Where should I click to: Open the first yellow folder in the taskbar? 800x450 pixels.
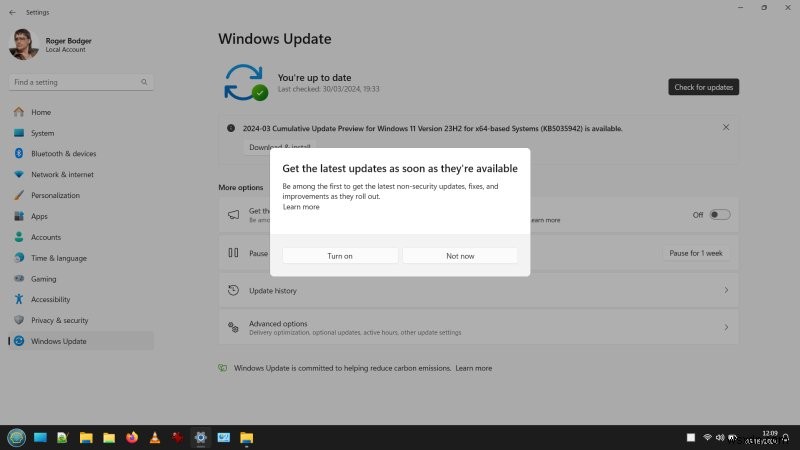click(x=86, y=437)
